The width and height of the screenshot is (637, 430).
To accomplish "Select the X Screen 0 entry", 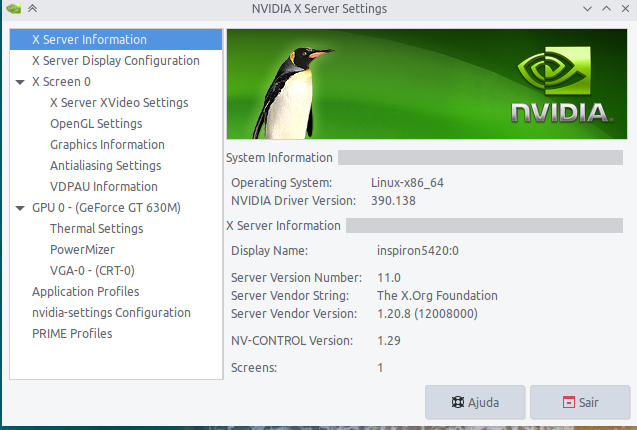I will [x=116, y=82].
